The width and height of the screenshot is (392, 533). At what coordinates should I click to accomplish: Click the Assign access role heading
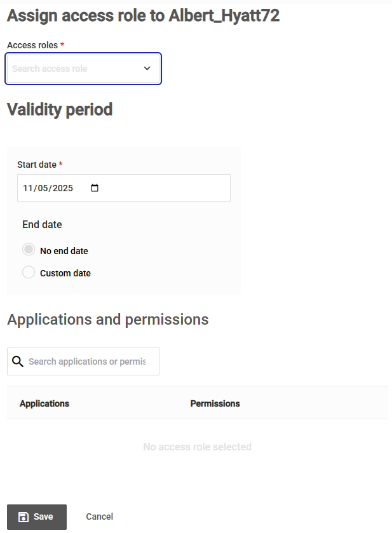142,15
